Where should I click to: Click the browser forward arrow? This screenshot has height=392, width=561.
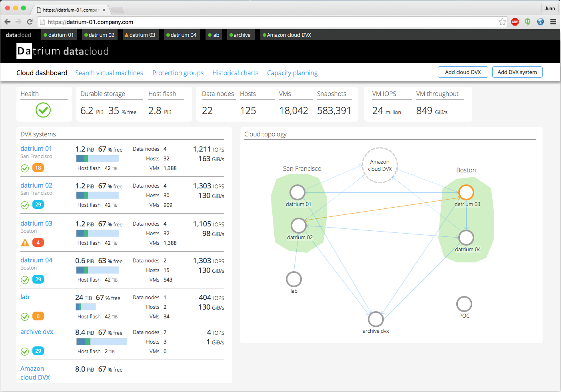18,22
